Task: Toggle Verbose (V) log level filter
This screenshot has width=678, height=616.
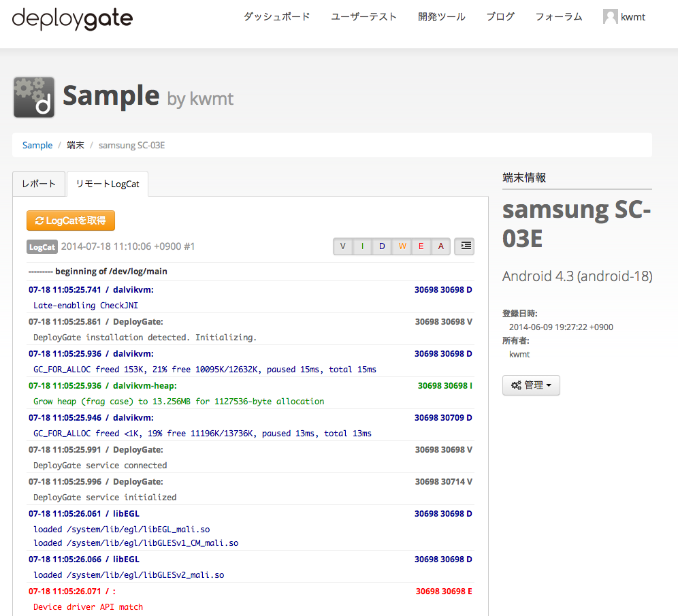Action: 343,246
